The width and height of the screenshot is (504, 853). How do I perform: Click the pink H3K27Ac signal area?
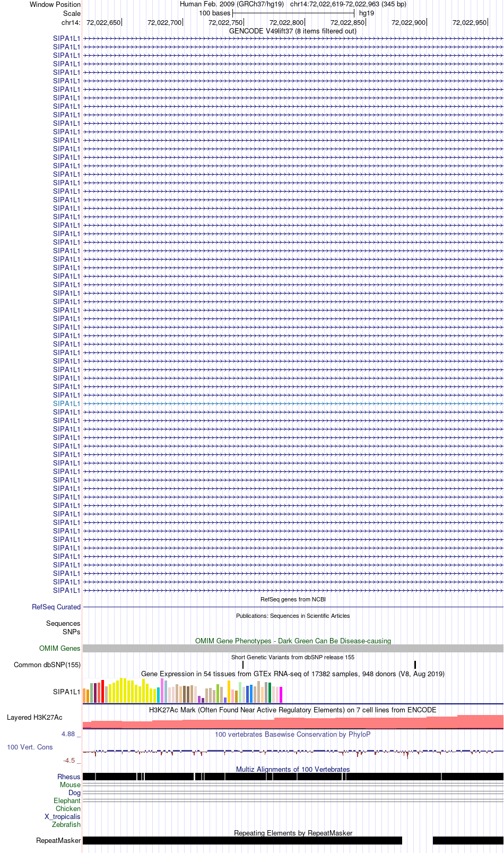pyautogui.click(x=293, y=723)
